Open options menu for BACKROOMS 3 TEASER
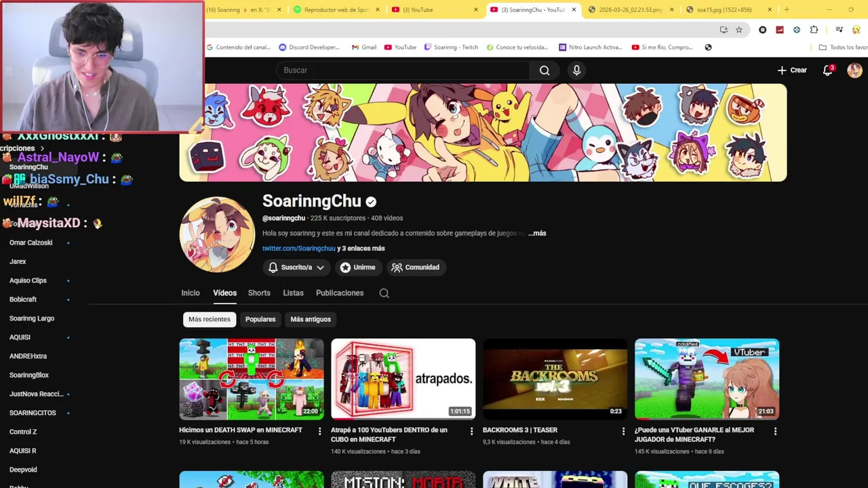Viewport: 868px width, 488px height. [x=624, y=431]
